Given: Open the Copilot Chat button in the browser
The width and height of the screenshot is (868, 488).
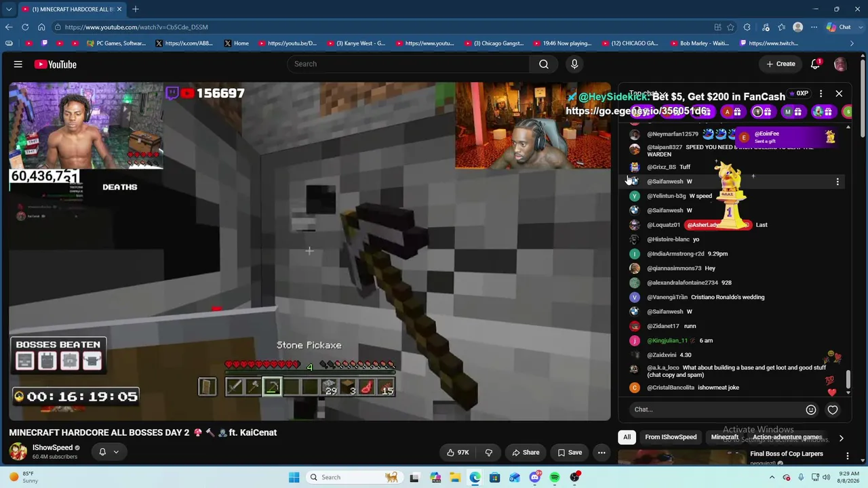Looking at the screenshot, I should click(839, 27).
